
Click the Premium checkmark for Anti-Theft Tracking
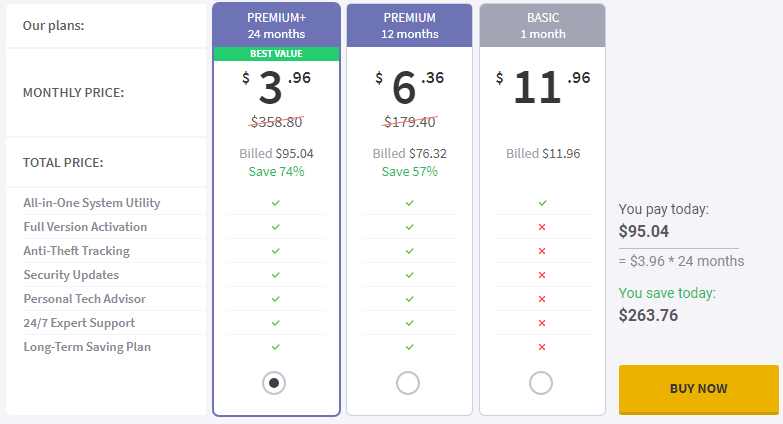pos(409,251)
